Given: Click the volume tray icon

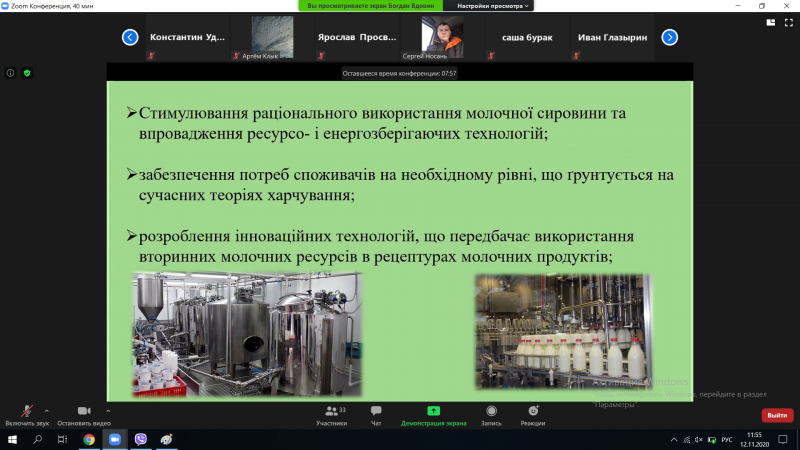Looking at the screenshot, I should (x=699, y=440).
